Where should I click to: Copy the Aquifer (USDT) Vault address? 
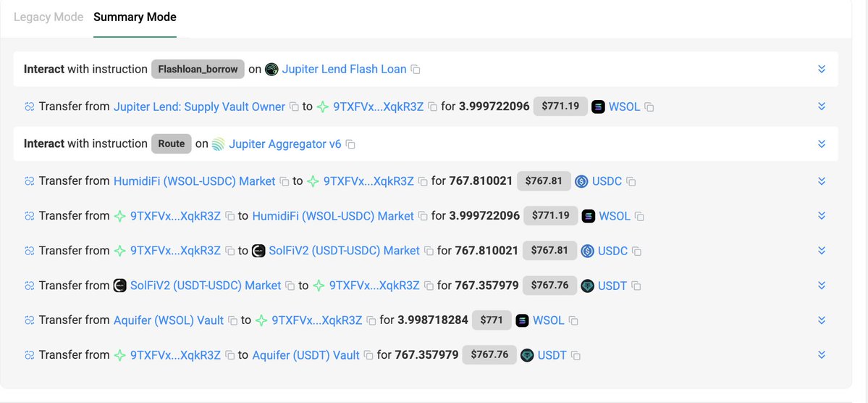click(x=368, y=355)
